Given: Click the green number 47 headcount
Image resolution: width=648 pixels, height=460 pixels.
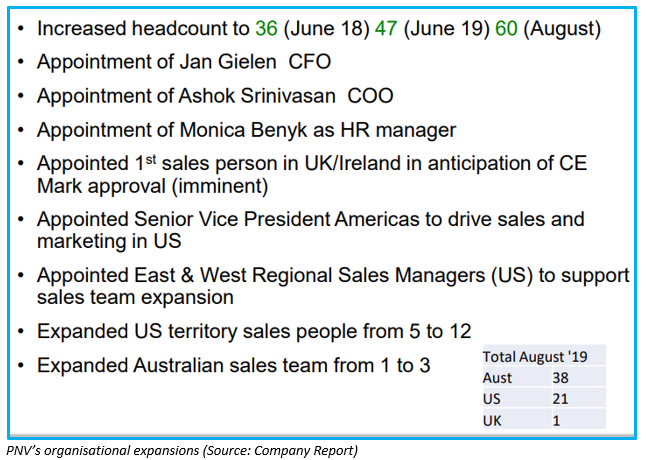Looking at the screenshot, I should 386,29.
